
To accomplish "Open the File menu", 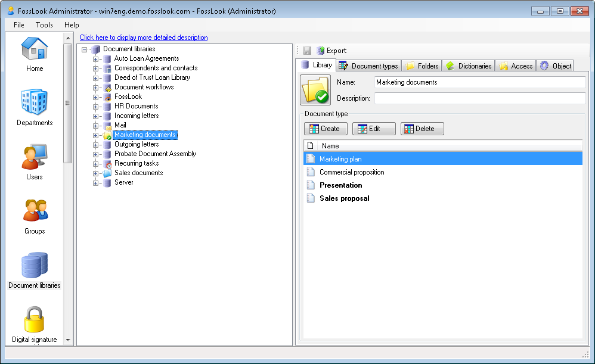I will 19,25.
